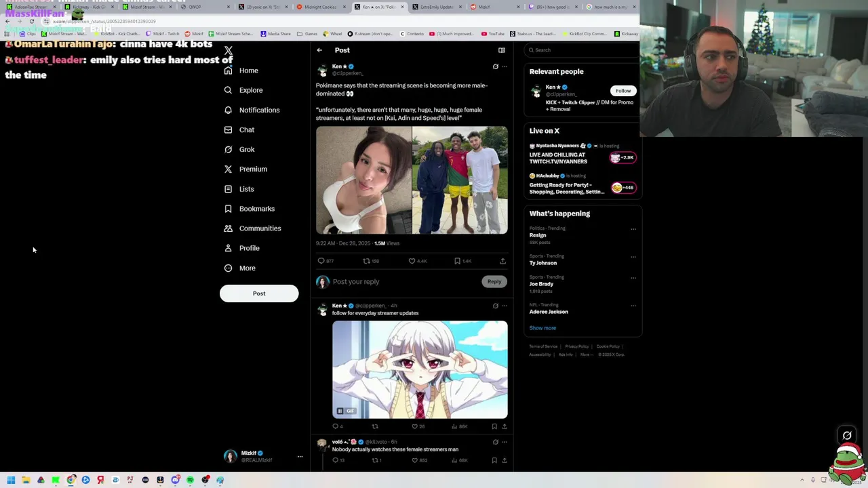Open more options on Ken's follow-up reply
Image resolution: width=868 pixels, height=488 pixels.
point(504,306)
